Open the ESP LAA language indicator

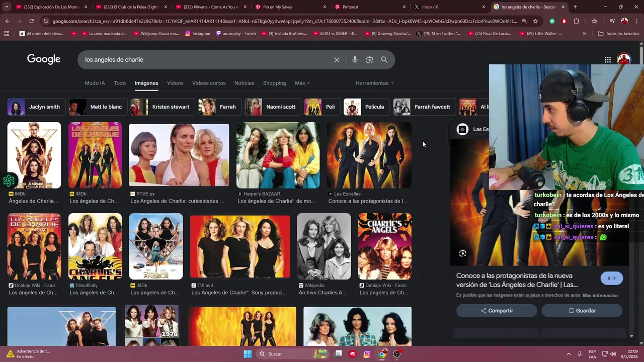[x=593, y=354]
